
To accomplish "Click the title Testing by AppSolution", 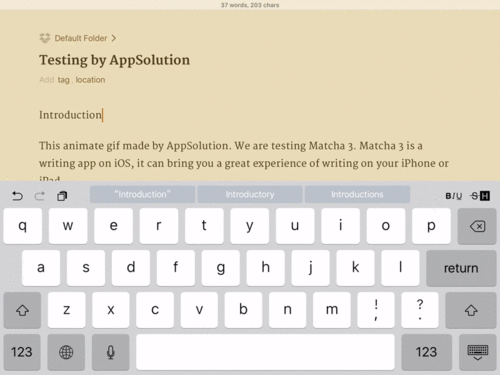I will point(114,60).
